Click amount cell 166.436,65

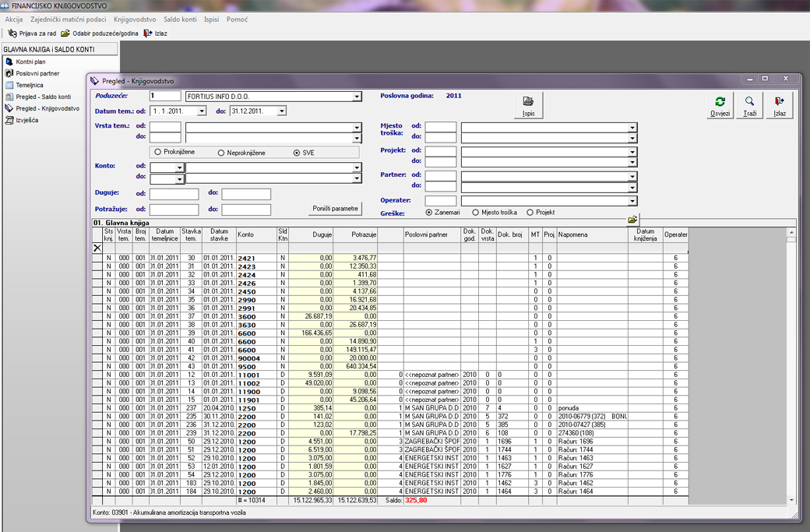pyautogui.click(x=311, y=333)
